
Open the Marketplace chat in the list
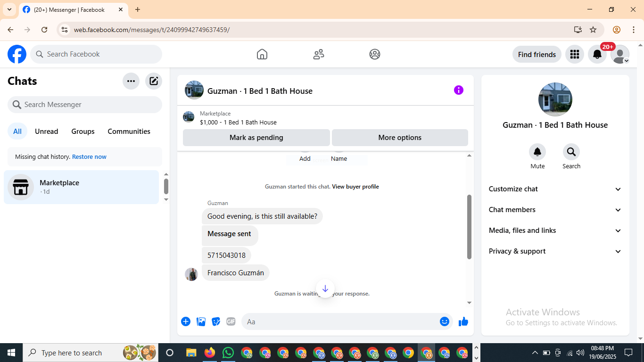point(82,187)
